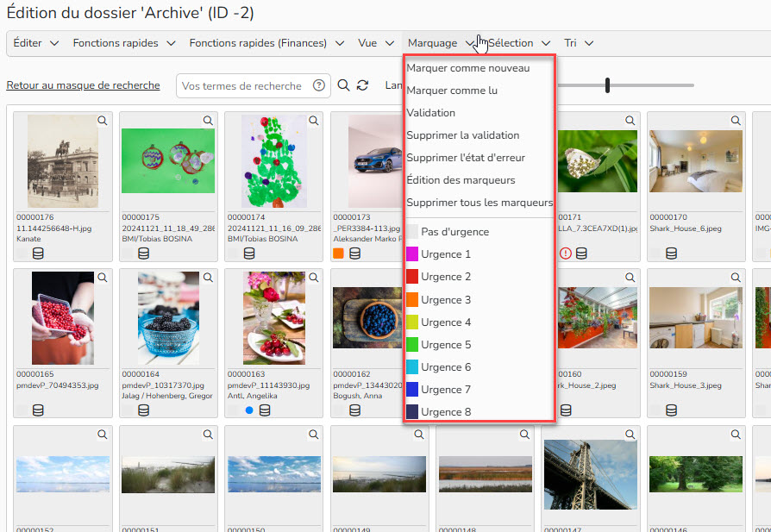Viewport: 771px width, 532px height.
Task: Click author text Jalag / Hohenberg, Gregor
Action: click(167, 396)
